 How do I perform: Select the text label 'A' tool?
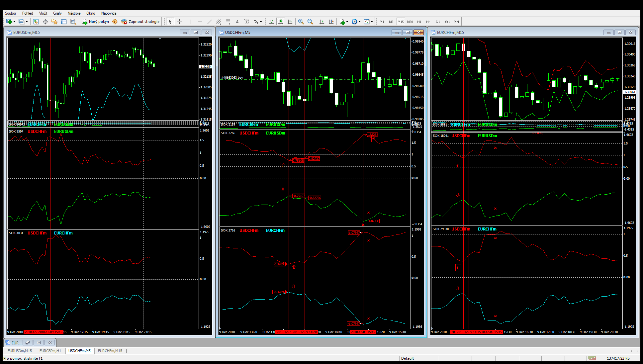(237, 22)
